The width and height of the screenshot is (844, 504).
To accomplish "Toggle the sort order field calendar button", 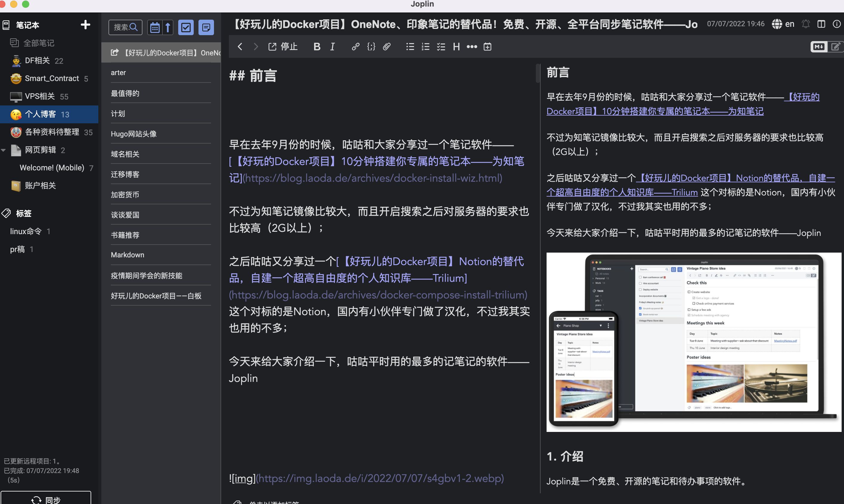I will (155, 27).
